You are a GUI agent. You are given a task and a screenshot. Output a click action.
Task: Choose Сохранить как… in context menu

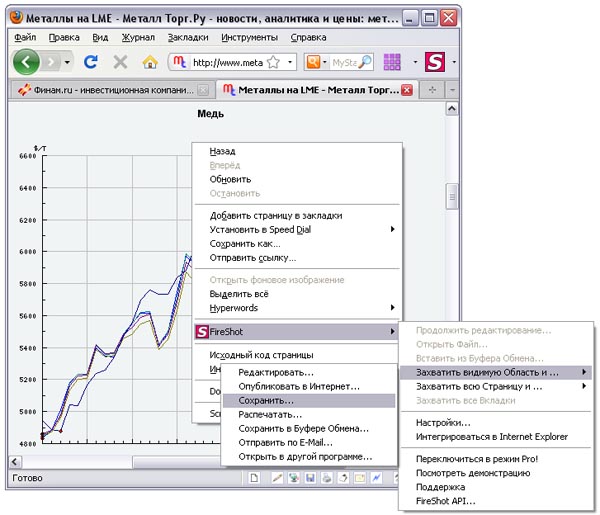(x=297, y=244)
